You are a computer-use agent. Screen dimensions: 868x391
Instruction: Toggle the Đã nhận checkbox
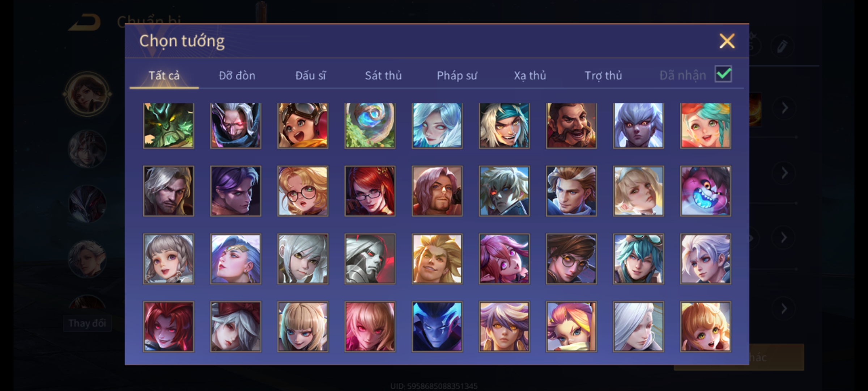coord(723,74)
